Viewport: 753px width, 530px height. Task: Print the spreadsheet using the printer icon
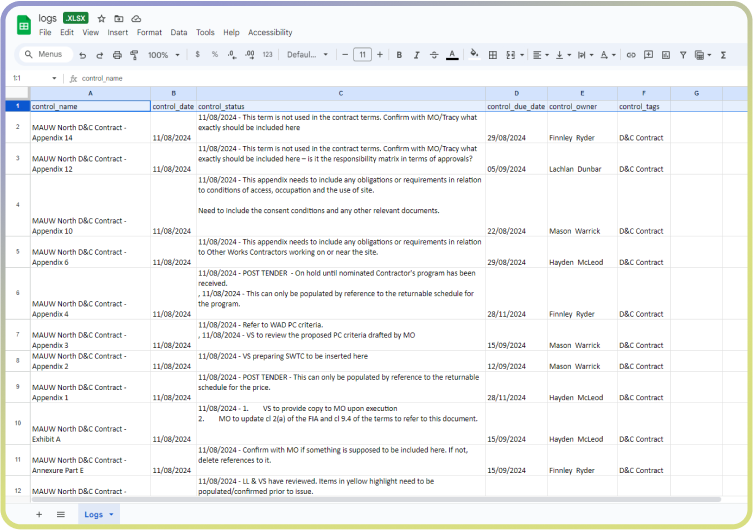[117, 55]
